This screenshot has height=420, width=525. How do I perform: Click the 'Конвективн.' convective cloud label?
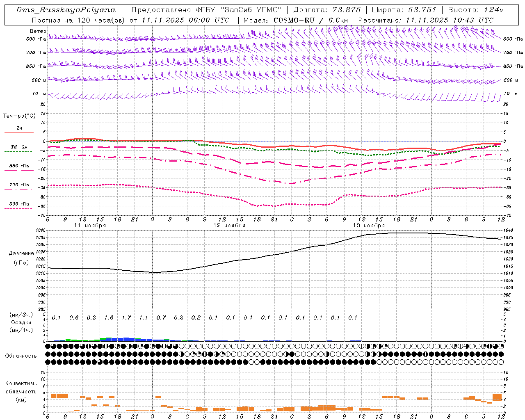(21, 383)
